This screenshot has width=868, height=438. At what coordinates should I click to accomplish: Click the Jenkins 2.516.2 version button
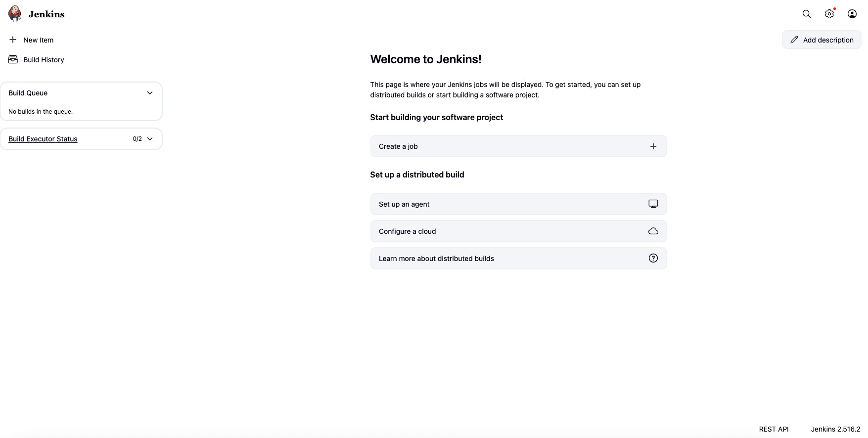tap(835, 429)
